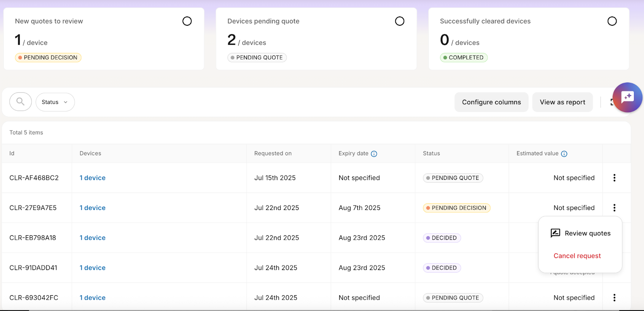The image size is (644, 311).
Task: Click the Requested on column header
Action: 273,153
